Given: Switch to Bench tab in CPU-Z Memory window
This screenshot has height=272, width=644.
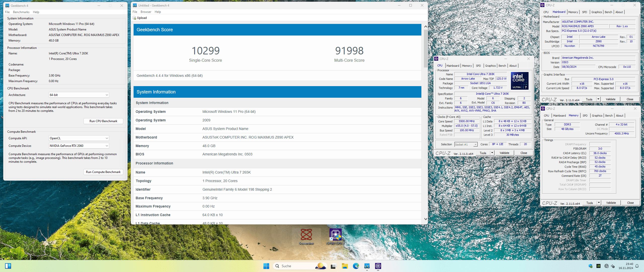Looking at the screenshot, I should (609, 116).
